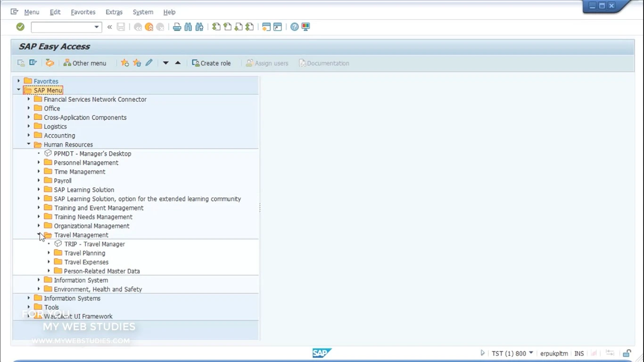
Task: Click the orange Exit icon
Action: [149, 27]
